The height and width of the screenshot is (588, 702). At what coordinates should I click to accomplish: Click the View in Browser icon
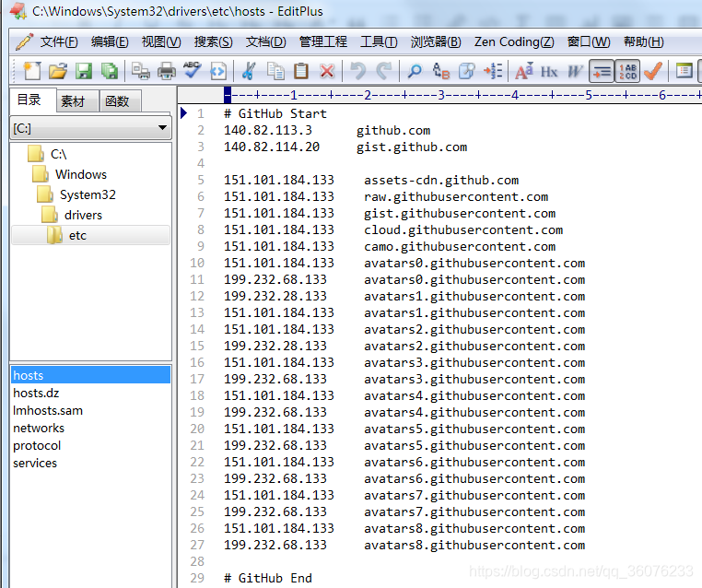click(218, 71)
